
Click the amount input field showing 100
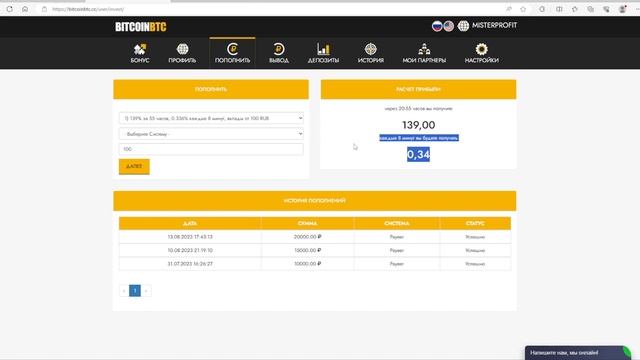(211, 149)
